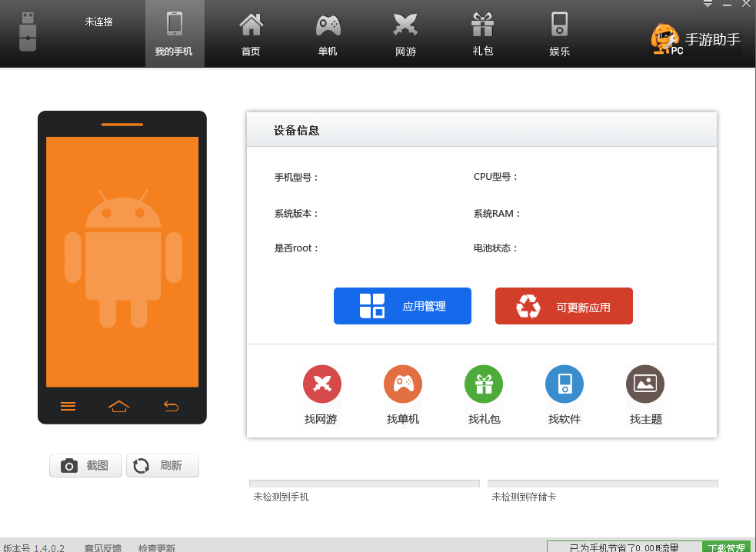
Task: Click the 手机型号 label
Action: 297,178
